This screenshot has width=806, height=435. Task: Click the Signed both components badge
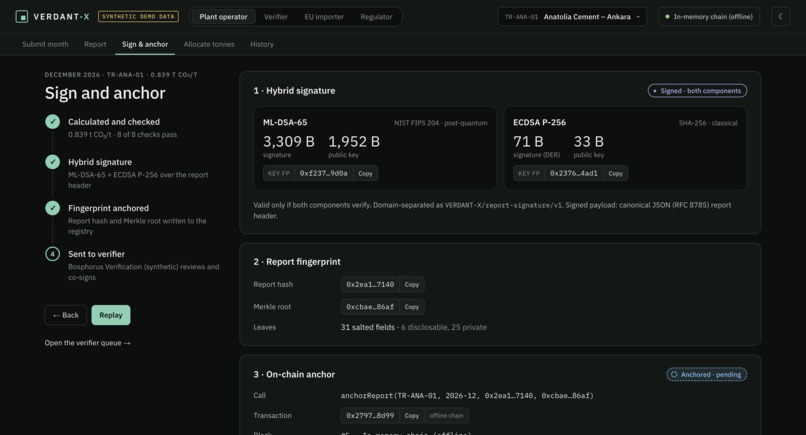698,90
